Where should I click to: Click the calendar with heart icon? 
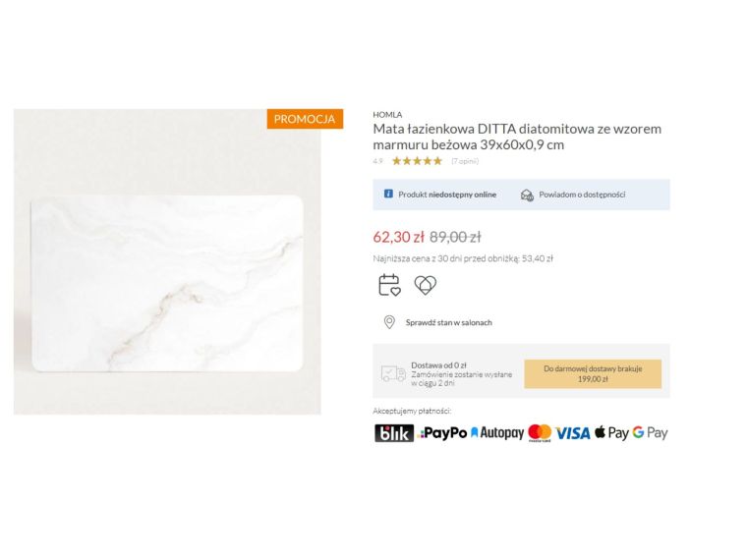[389, 285]
